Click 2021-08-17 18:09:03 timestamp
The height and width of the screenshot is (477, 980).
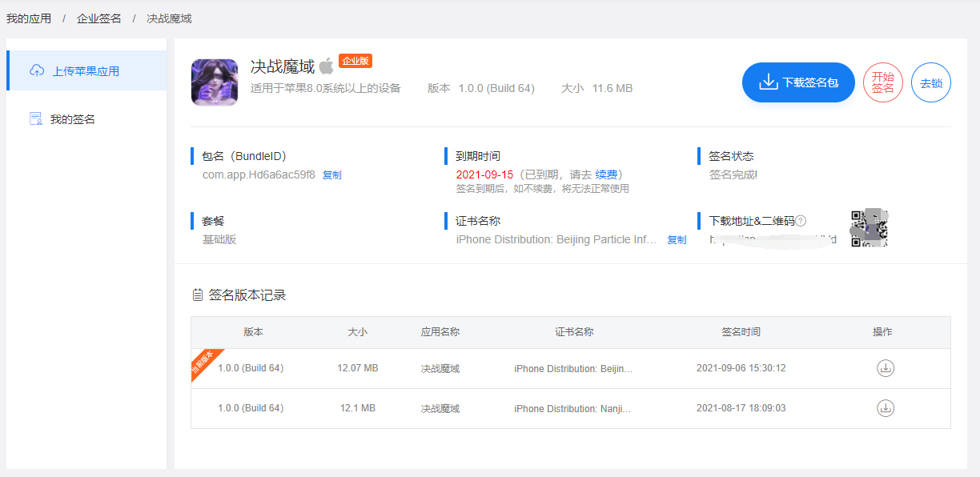[x=741, y=408]
